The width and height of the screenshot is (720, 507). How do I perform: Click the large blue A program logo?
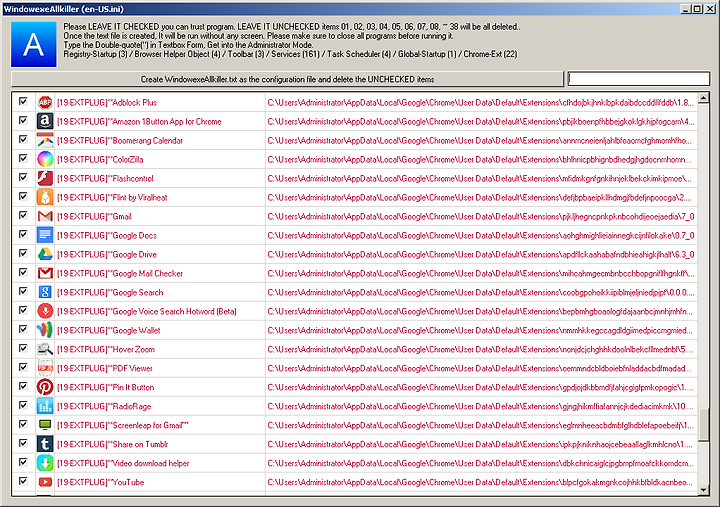[x=34, y=45]
